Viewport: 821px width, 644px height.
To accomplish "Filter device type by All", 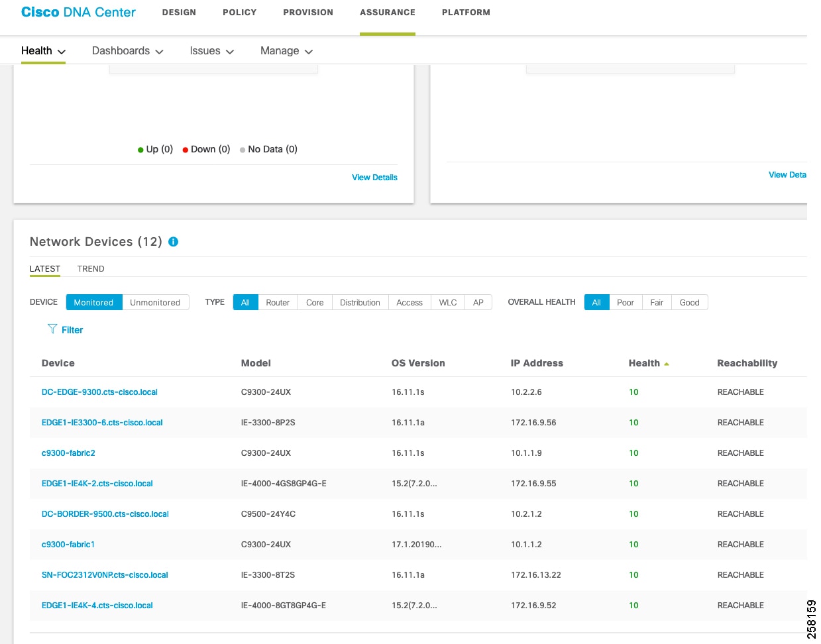I will click(245, 302).
